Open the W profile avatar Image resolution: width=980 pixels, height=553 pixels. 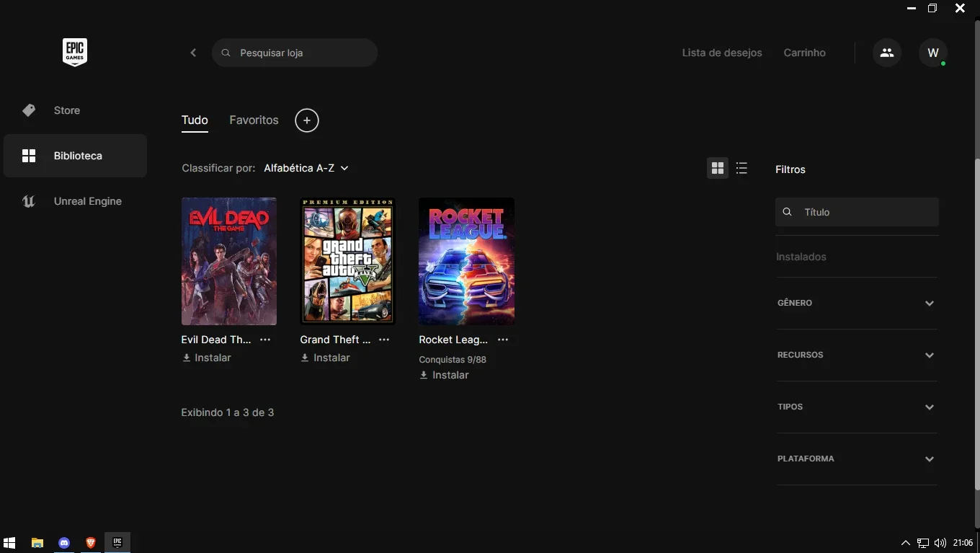(933, 53)
